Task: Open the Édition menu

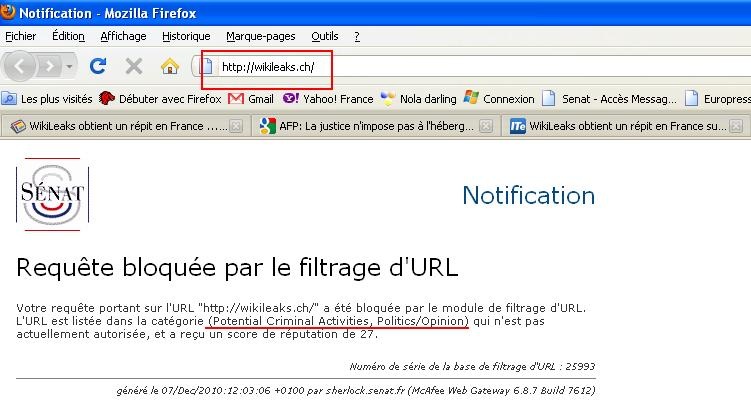Action: (x=68, y=36)
